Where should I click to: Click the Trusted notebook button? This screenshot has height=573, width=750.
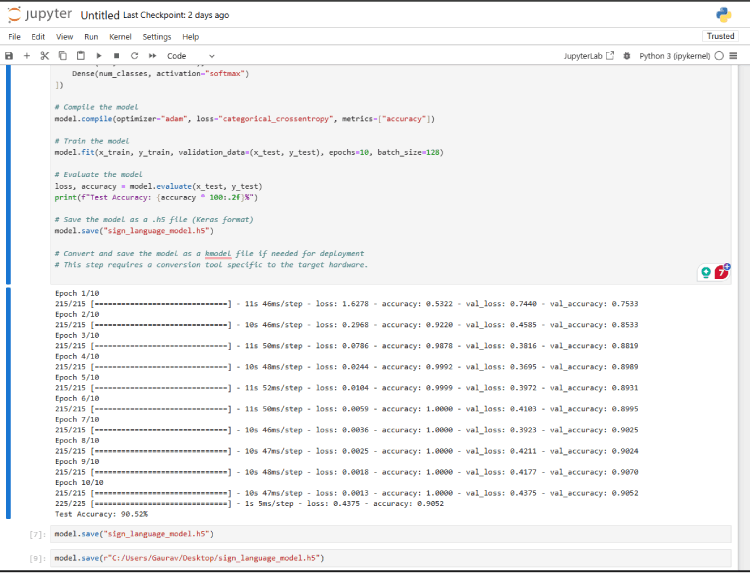tap(720, 37)
